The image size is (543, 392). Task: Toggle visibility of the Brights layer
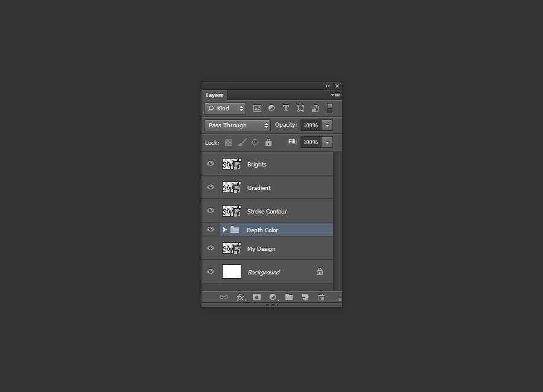210,163
